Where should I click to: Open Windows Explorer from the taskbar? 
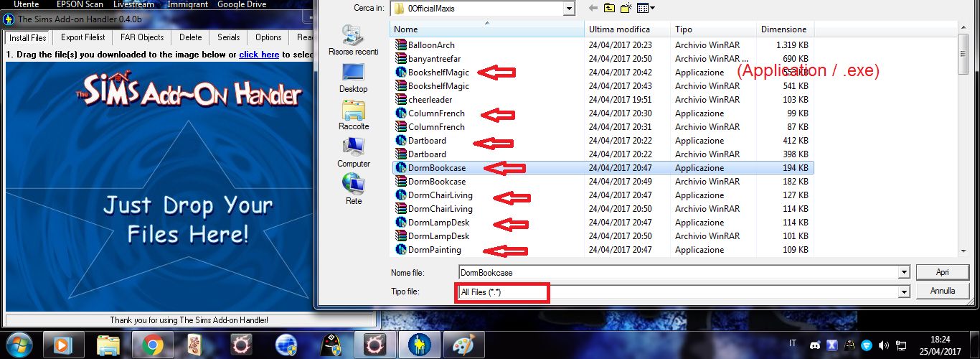tap(108, 345)
